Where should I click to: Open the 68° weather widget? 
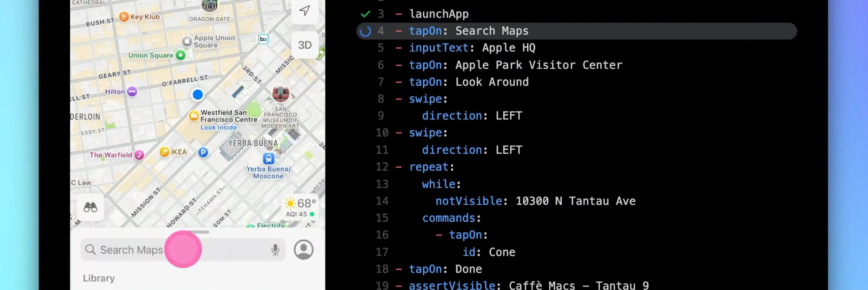click(300, 208)
